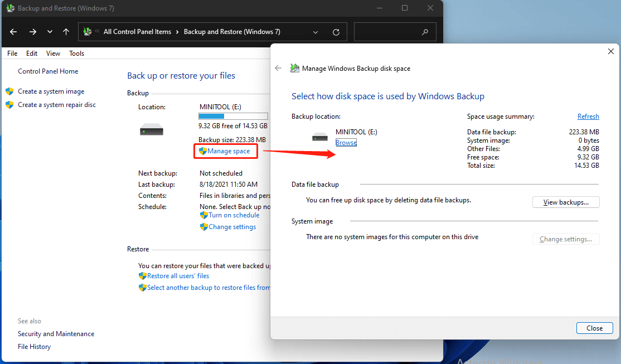Open the View menu
This screenshot has width=621, height=364.
coord(53,54)
